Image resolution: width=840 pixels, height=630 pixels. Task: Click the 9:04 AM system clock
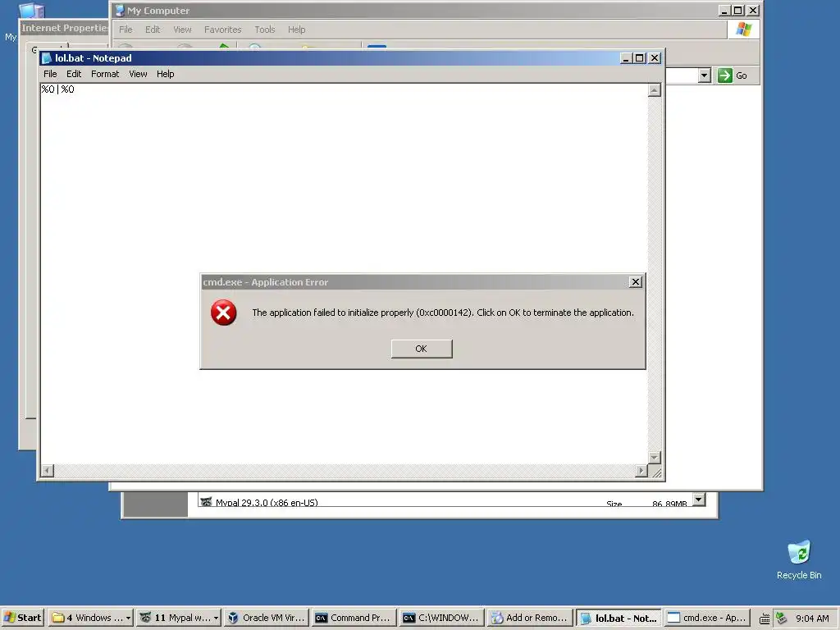click(812, 619)
